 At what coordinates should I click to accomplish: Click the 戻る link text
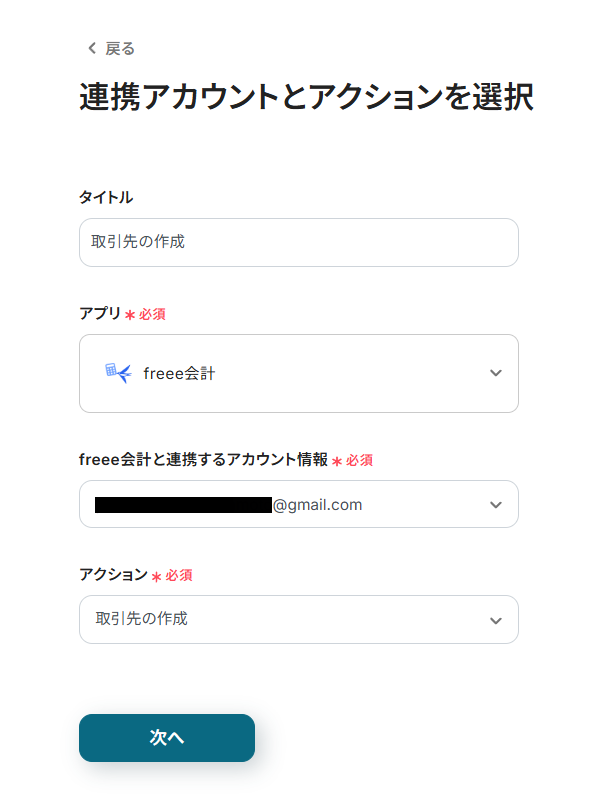coord(120,48)
